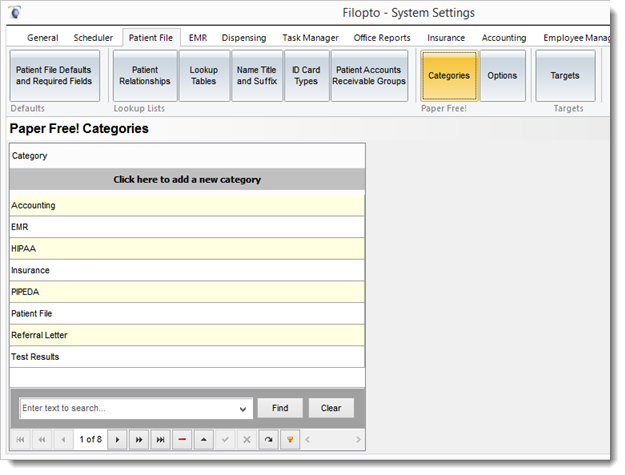Open the Employee Management tab
Screen dimensions: 625x475
(576, 38)
